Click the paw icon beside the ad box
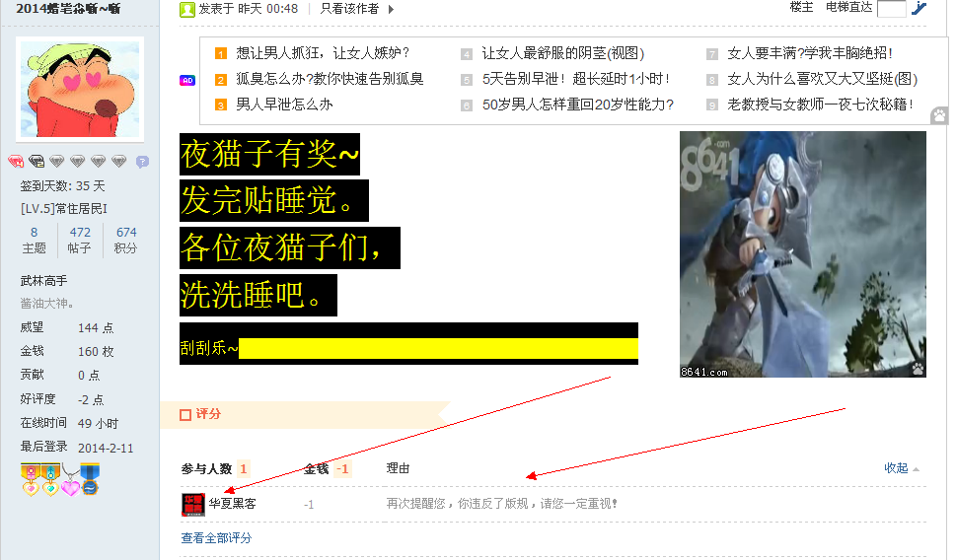Viewport: 956px width, 560px height. [x=939, y=115]
